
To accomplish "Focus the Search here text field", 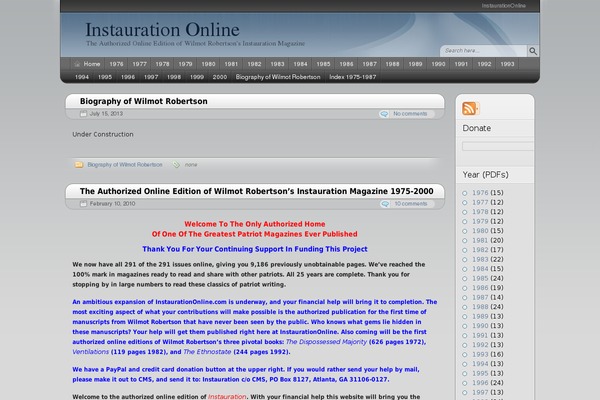I will click(x=484, y=51).
